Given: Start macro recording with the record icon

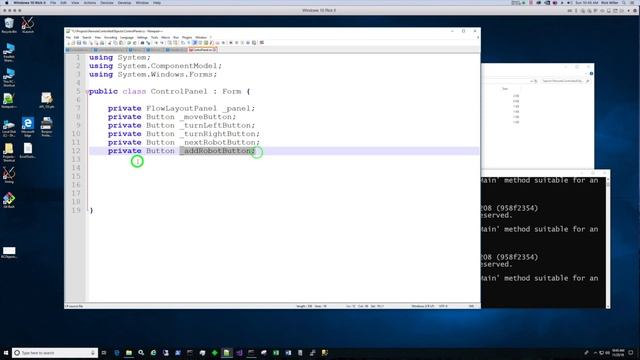Looking at the screenshot, I should [x=231, y=42].
